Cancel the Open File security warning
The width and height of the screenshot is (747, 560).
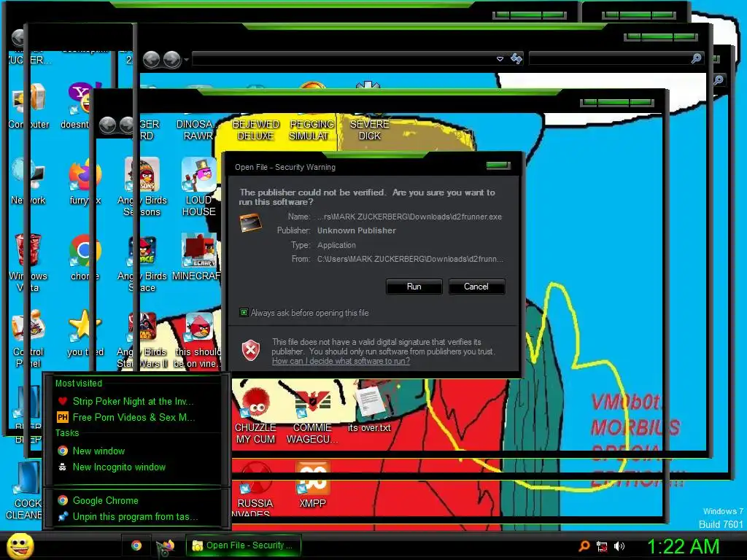point(476,287)
